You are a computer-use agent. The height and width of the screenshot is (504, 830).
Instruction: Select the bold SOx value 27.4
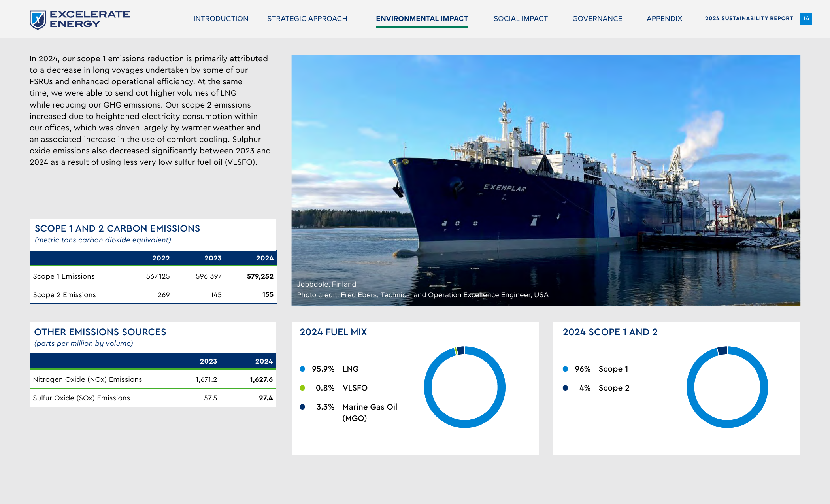(x=266, y=398)
